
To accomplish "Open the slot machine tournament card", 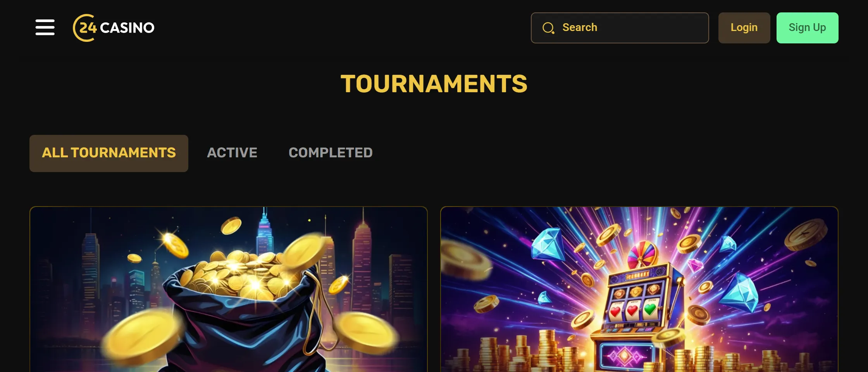I will pos(639,289).
